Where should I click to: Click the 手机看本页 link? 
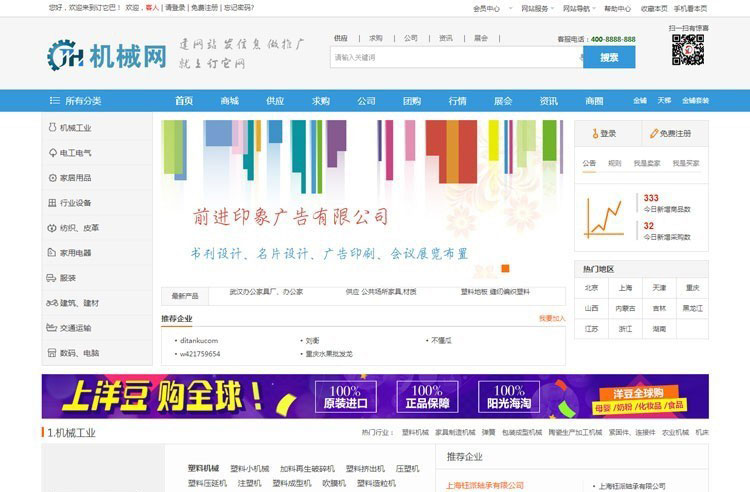[x=690, y=8]
